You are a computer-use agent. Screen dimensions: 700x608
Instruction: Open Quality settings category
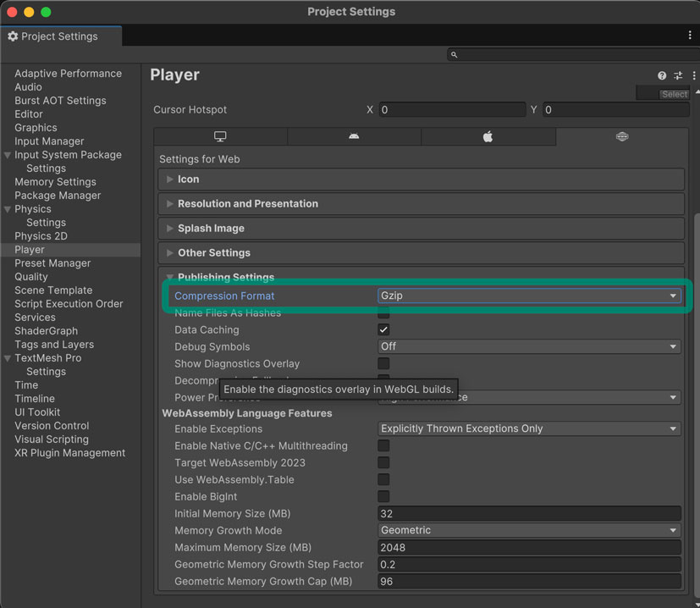30,277
